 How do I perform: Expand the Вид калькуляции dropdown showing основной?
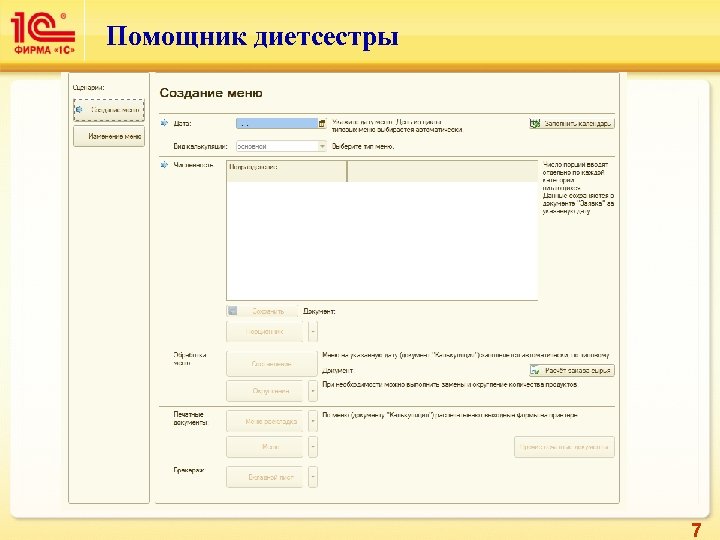pos(322,146)
